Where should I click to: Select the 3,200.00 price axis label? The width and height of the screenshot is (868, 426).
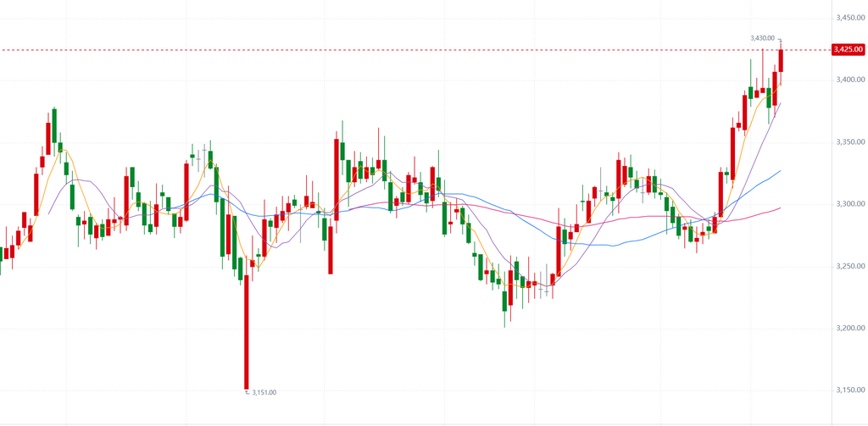click(x=849, y=329)
